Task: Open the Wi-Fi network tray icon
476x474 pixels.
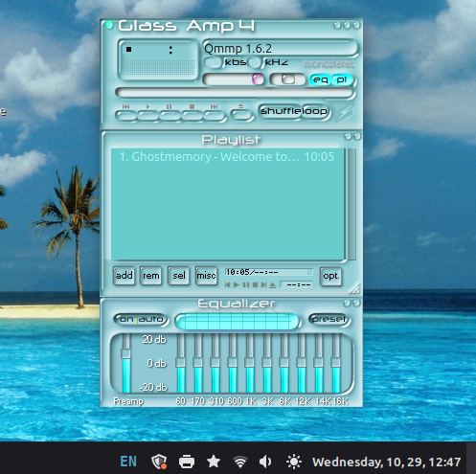Action: [x=240, y=462]
